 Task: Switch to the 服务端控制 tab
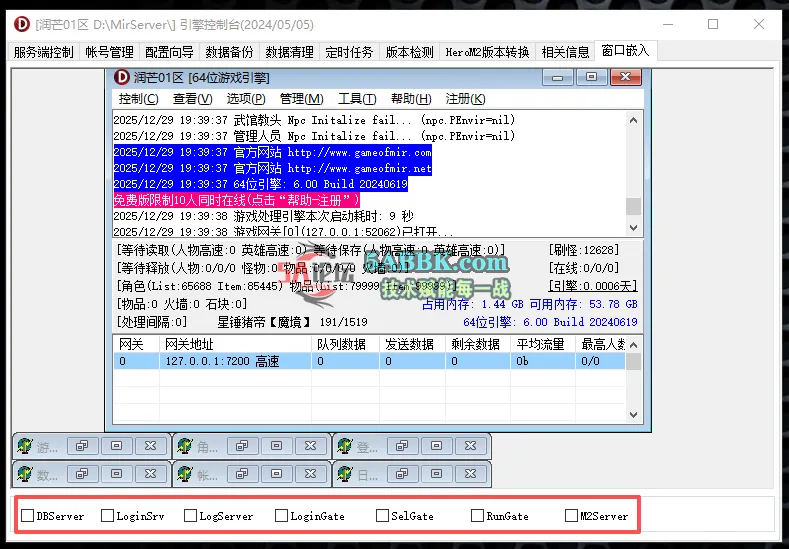(x=43, y=52)
